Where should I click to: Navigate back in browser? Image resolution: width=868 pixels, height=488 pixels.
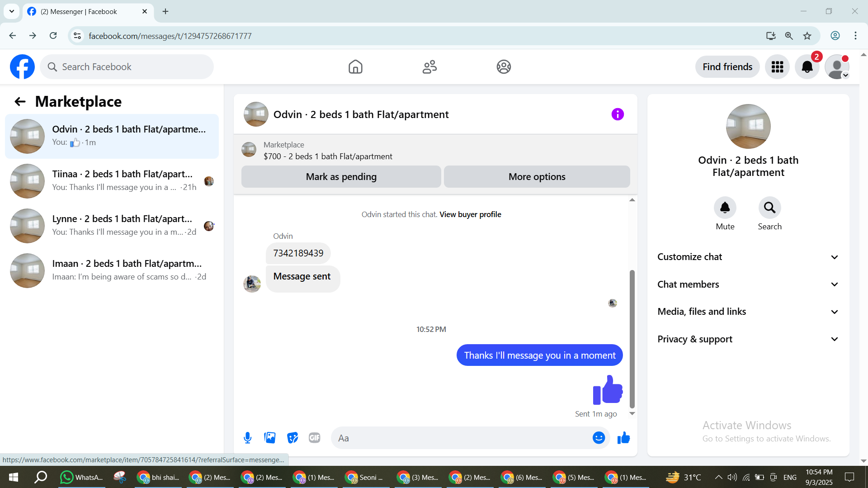point(13,36)
